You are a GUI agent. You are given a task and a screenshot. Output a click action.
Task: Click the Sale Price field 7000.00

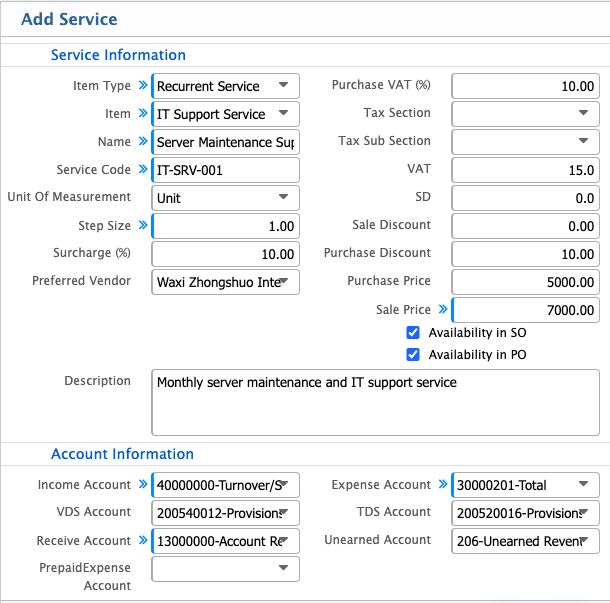coord(526,310)
